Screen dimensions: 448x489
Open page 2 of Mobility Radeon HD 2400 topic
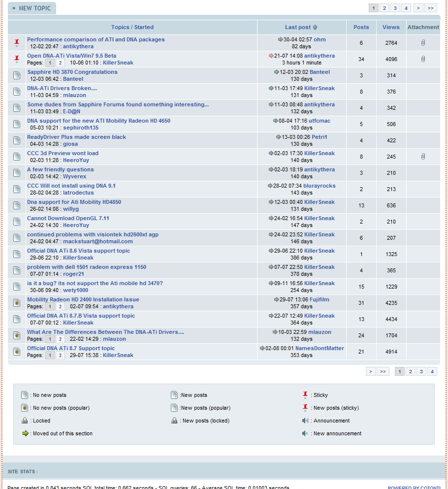tap(60, 306)
